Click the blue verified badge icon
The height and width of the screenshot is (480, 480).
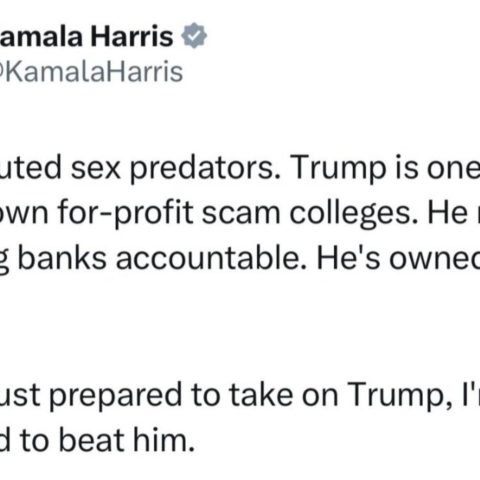[x=194, y=36]
